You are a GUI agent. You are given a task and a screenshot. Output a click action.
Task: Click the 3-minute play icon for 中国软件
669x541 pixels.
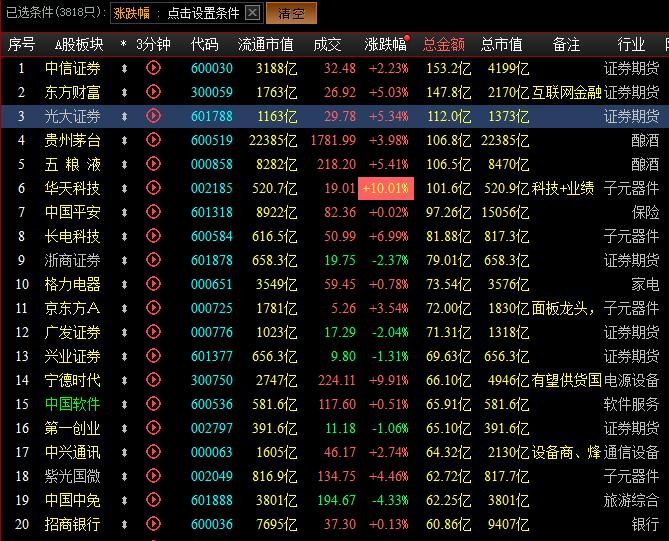(153, 404)
